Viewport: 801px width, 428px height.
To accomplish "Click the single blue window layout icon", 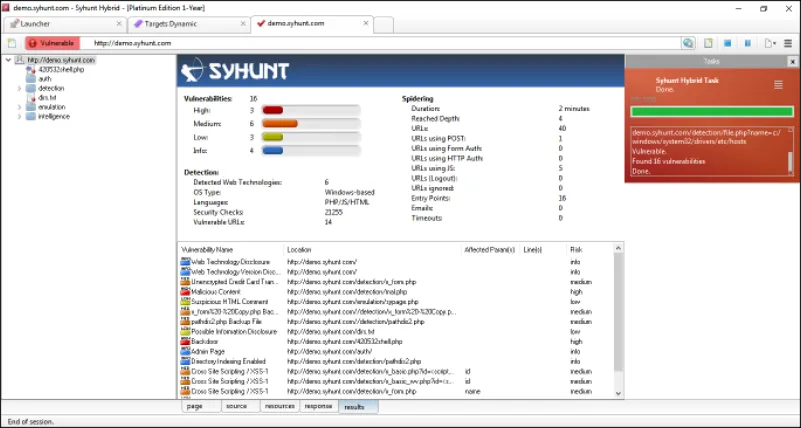I will click(727, 43).
